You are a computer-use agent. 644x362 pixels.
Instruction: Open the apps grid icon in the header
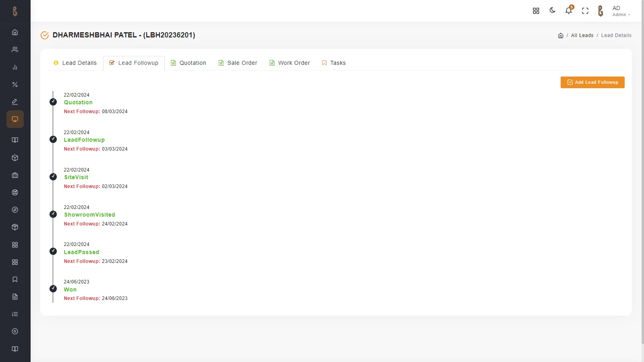click(536, 11)
